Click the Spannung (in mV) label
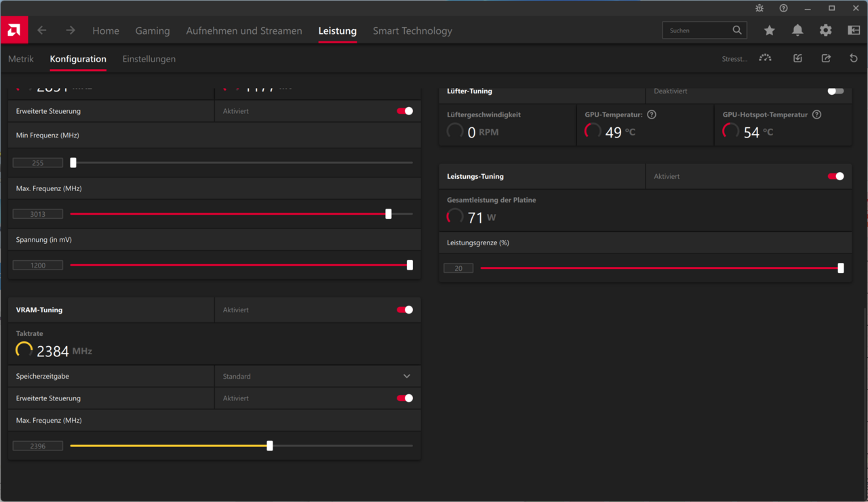 click(x=44, y=240)
